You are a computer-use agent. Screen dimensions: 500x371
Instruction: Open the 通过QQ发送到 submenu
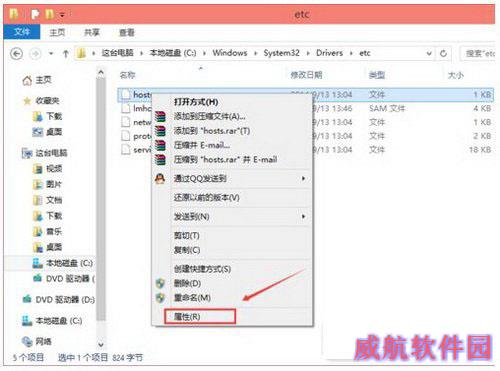[x=232, y=179]
